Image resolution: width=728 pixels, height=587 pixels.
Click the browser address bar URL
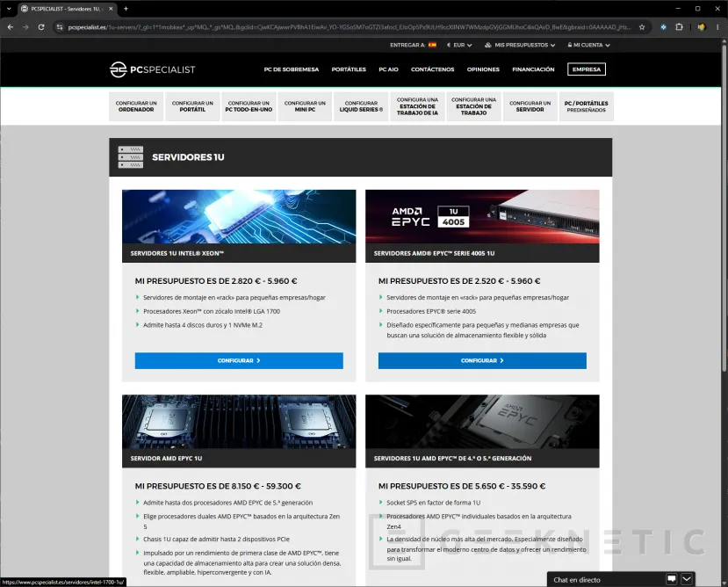[350, 27]
